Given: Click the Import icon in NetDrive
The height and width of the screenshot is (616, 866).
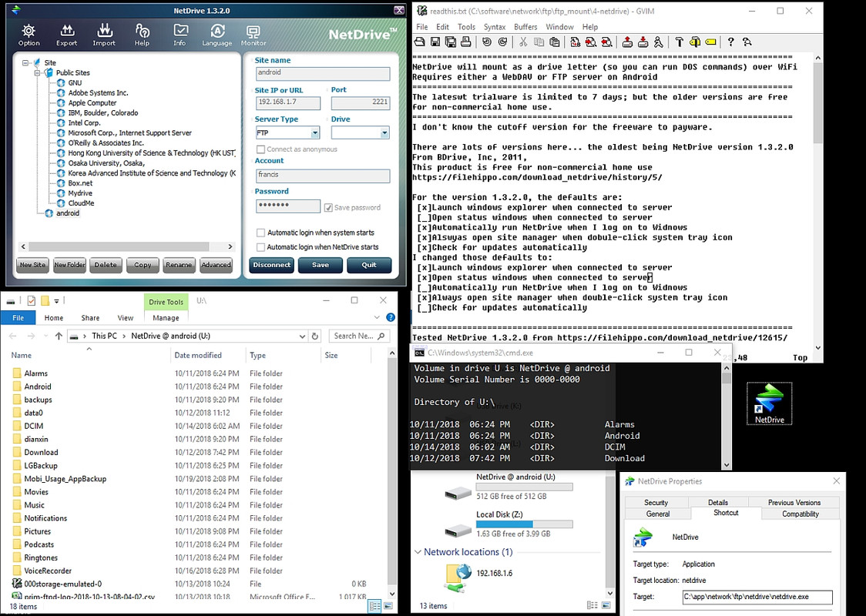Looking at the screenshot, I should tap(104, 35).
